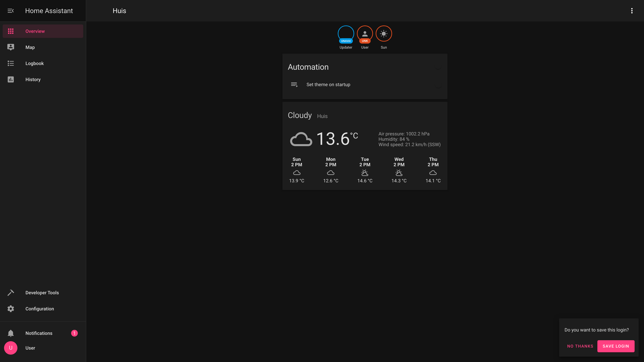Screen dimensions: 644x362
Task: Open the Developer Tools hammer icon
Action: pyautogui.click(x=11, y=293)
